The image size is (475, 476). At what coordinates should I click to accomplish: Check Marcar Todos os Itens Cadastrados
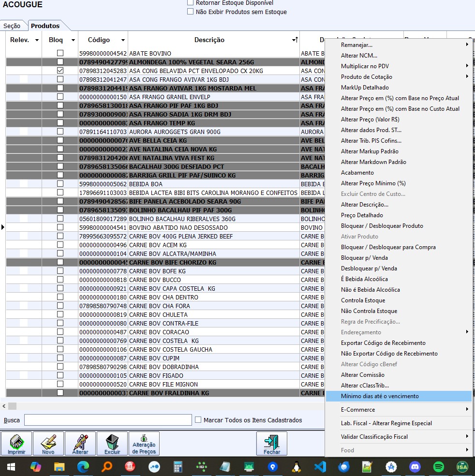coord(198,420)
